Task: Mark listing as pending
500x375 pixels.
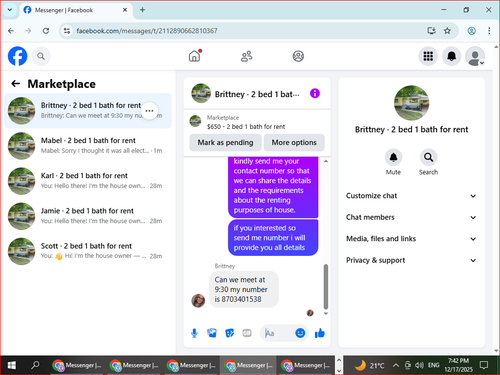Action: click(225, 143)
